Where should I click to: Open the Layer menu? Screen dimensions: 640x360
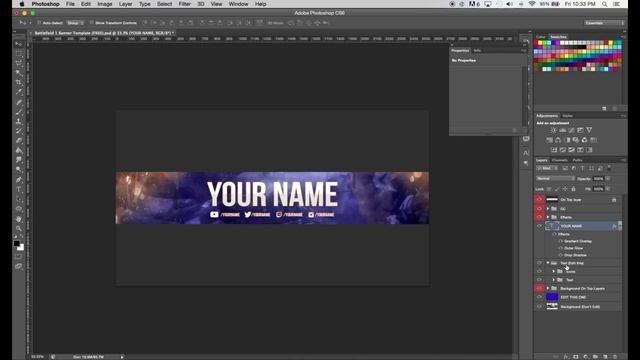point(125,4)
